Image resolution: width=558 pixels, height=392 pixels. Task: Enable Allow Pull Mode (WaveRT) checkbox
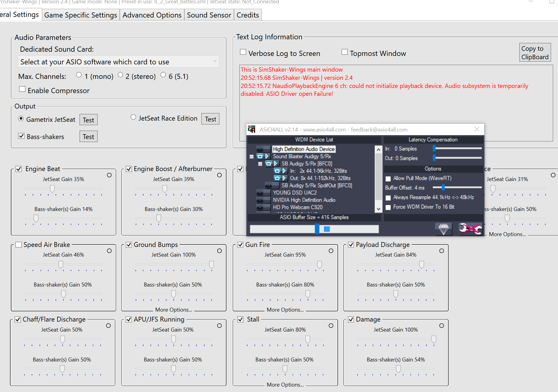tap(388, 179)
